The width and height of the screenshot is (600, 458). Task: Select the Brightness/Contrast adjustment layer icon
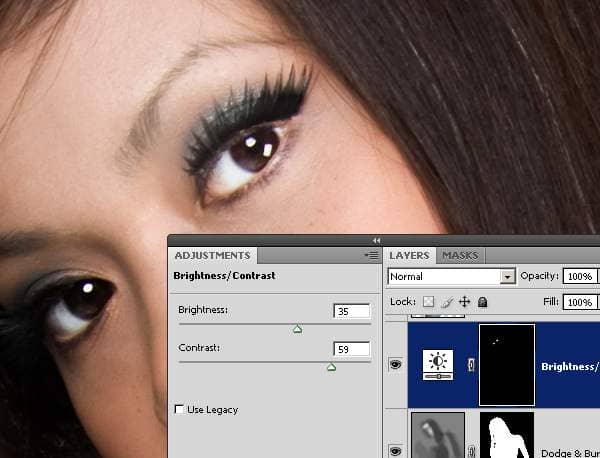coord(438,365)
